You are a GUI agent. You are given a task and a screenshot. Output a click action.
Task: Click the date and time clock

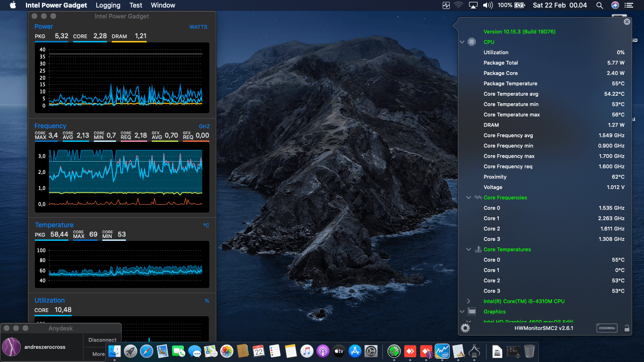560,5
